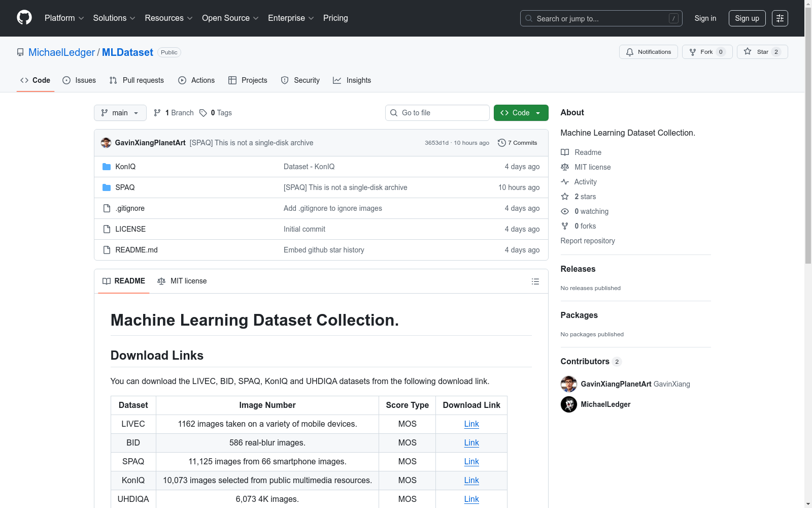The image size is (812, 508).
Task: Click the Go to file search field
Action: (437, 113)
